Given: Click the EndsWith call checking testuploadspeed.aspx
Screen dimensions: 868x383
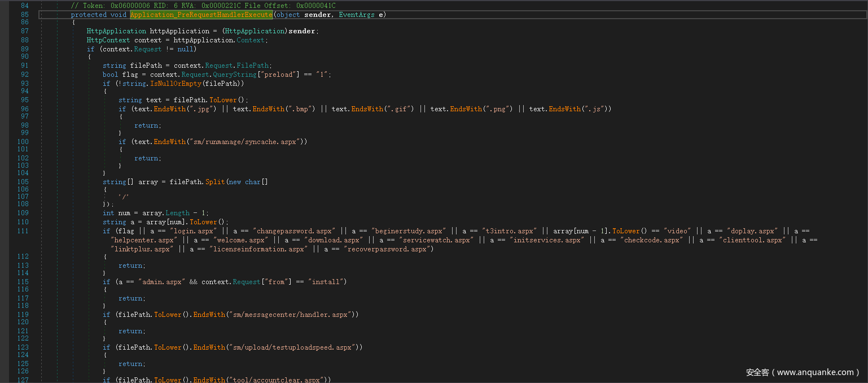Looking at the screenshot, I should 209,347.
